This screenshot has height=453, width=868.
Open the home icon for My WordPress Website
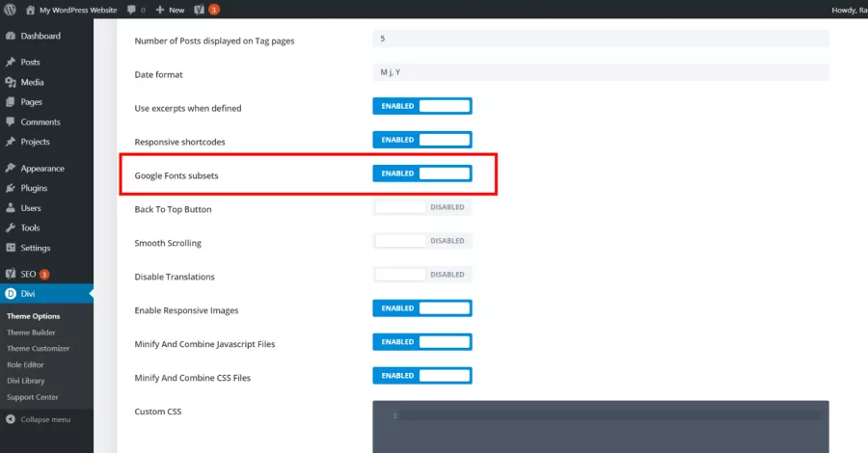pos(30,10)
